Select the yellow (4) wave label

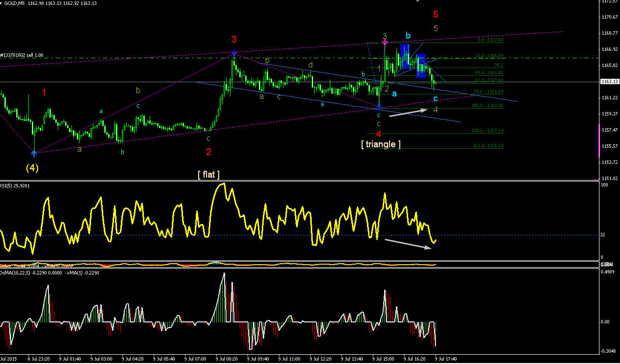coord(32,168)
